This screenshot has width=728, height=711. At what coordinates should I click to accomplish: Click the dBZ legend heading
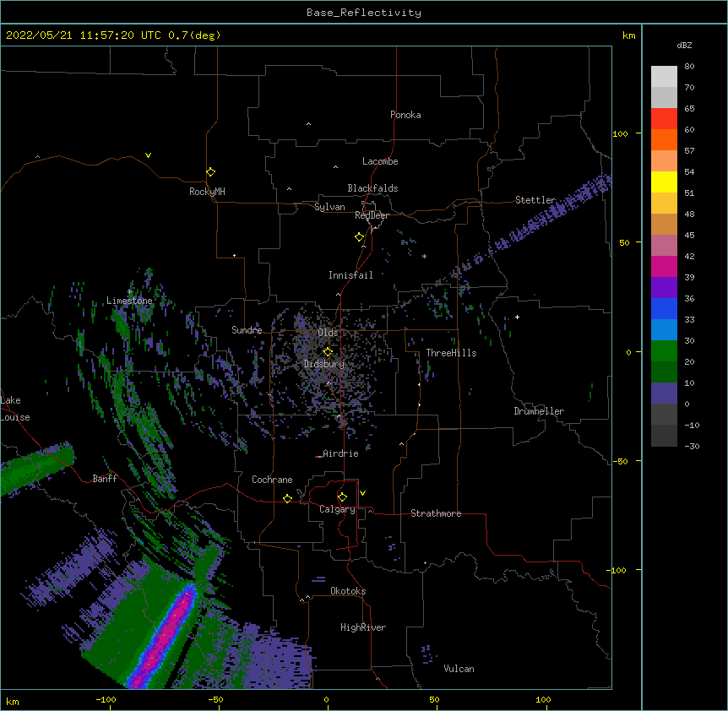pyautogui.click(x=684, y=46)
